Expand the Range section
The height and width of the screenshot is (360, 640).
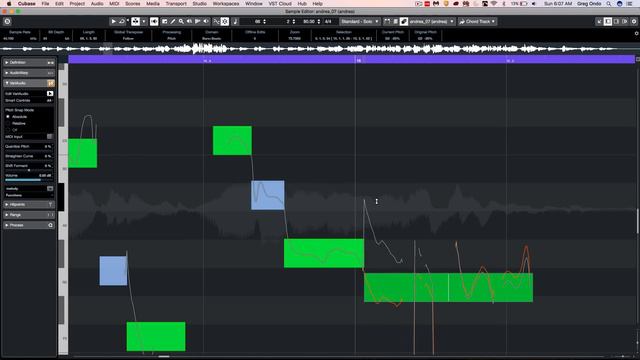pos(29,215)
